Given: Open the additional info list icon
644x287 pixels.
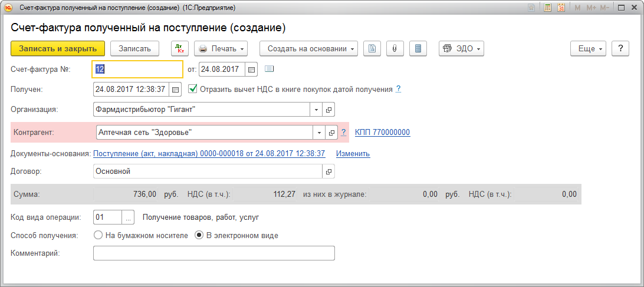Looking at the screenshot, I should tap(418, 48).
